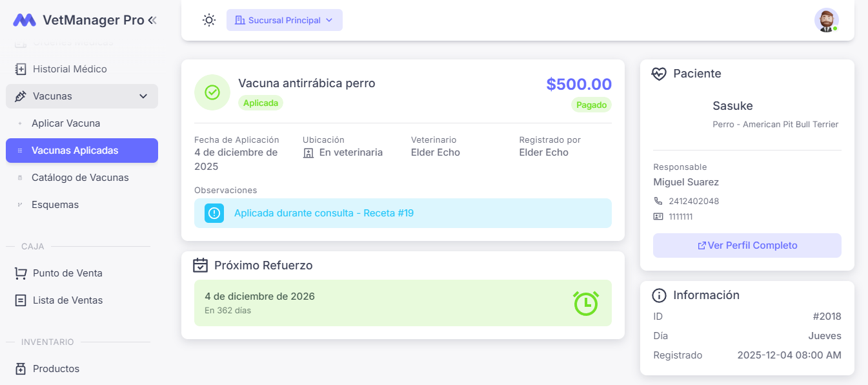
Task: Click the Pagado payment status badge
Action: pyautogui.click(x=591, y=105)
